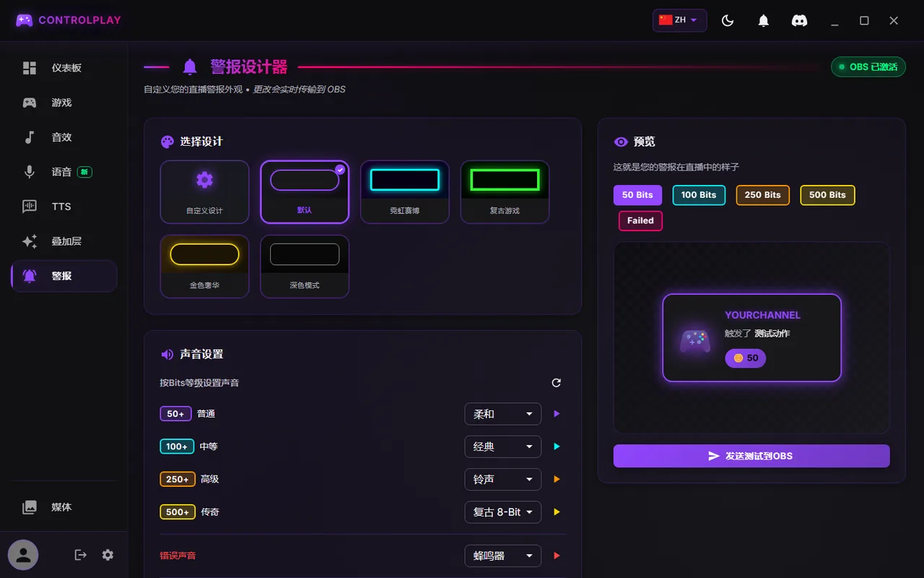Select the 默认 design card
The width and height of the screenshot is (924, 578).
(305, 192)
